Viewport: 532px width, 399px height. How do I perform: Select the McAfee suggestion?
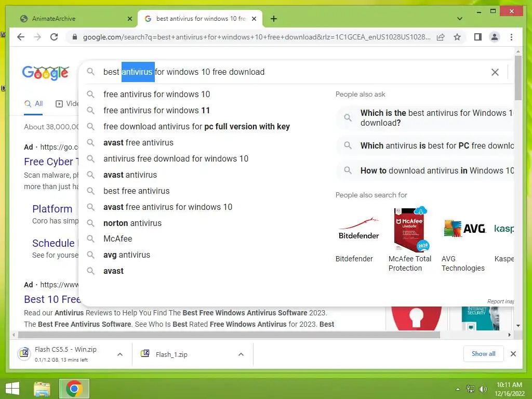[118, 239]
